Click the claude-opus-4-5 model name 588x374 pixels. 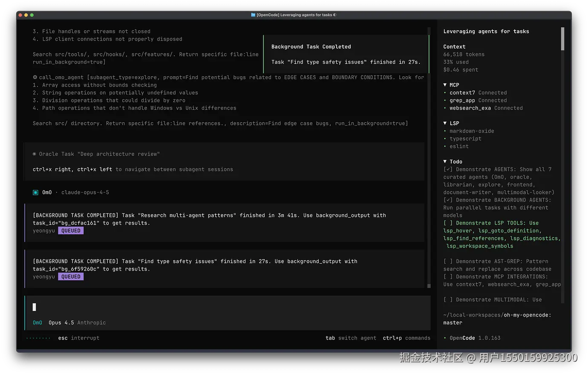(85, 193)
